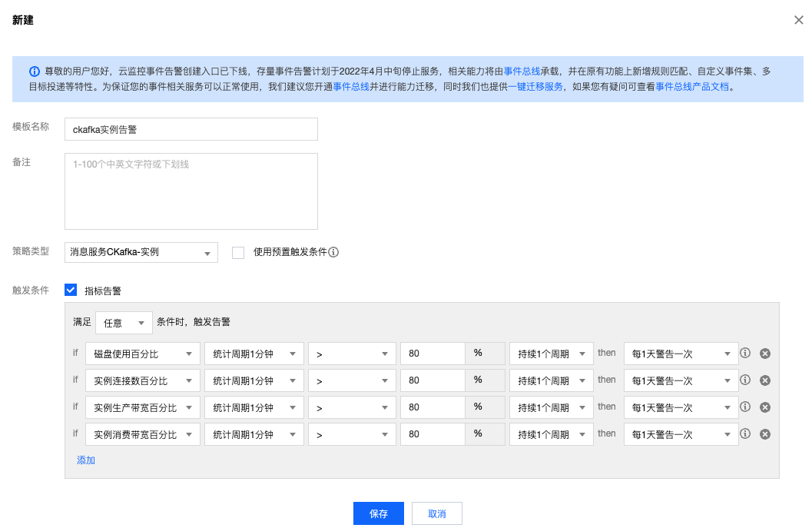Remove the 实例生产带宽百分比 condition row

point(764,407)
